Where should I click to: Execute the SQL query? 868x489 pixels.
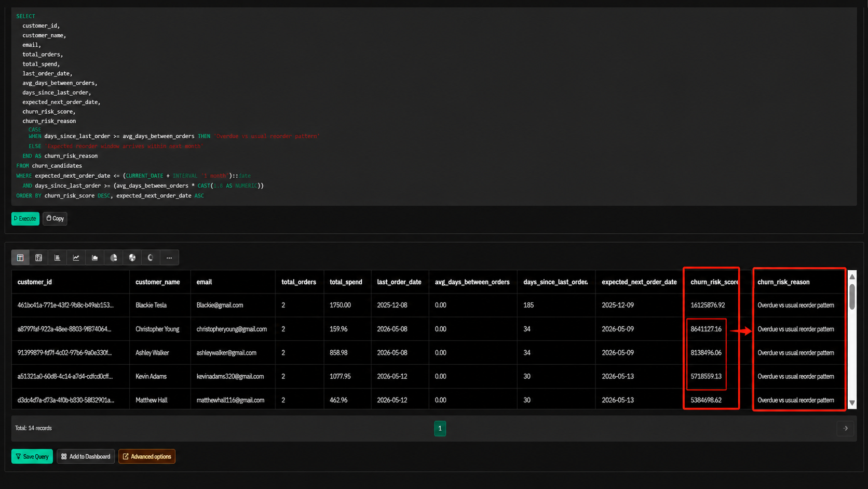(x=25, y=219)
